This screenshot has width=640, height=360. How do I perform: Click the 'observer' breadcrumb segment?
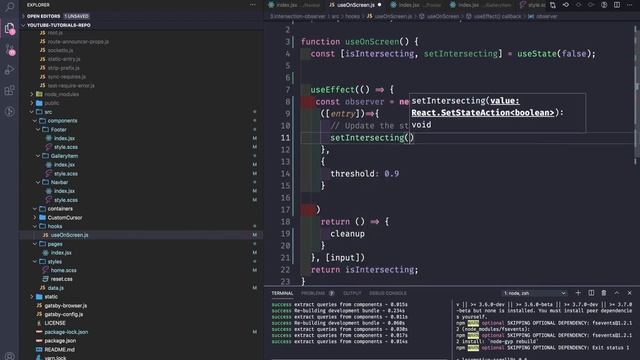[x=547, y=16]
